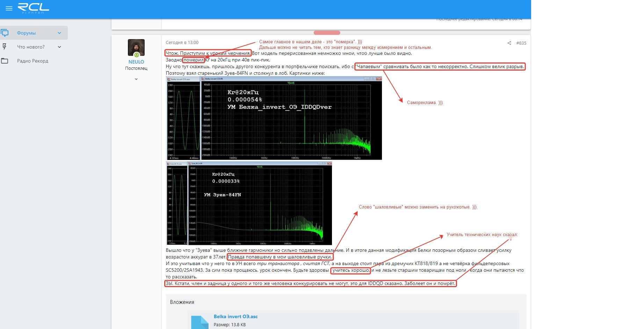Viewport: 644px width, 329px height.
Task: Open the NEULO username profile link
Action: 136,62
